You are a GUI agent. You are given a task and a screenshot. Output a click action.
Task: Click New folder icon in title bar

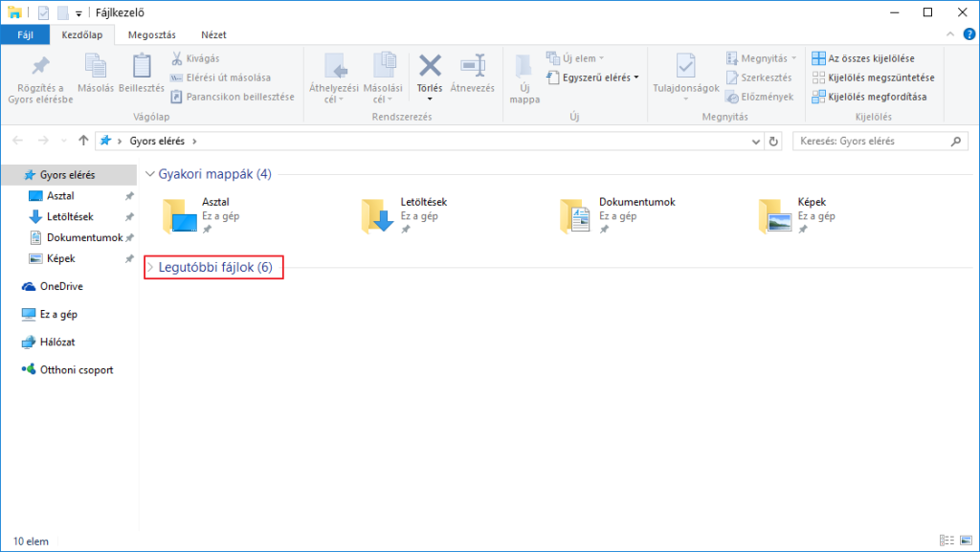coord(63,12)
